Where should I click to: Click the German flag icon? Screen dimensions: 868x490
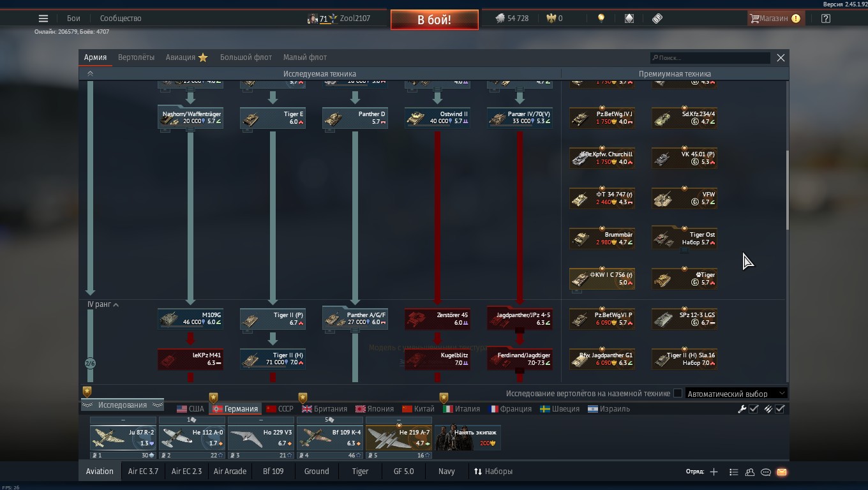(x=218, y=409)
